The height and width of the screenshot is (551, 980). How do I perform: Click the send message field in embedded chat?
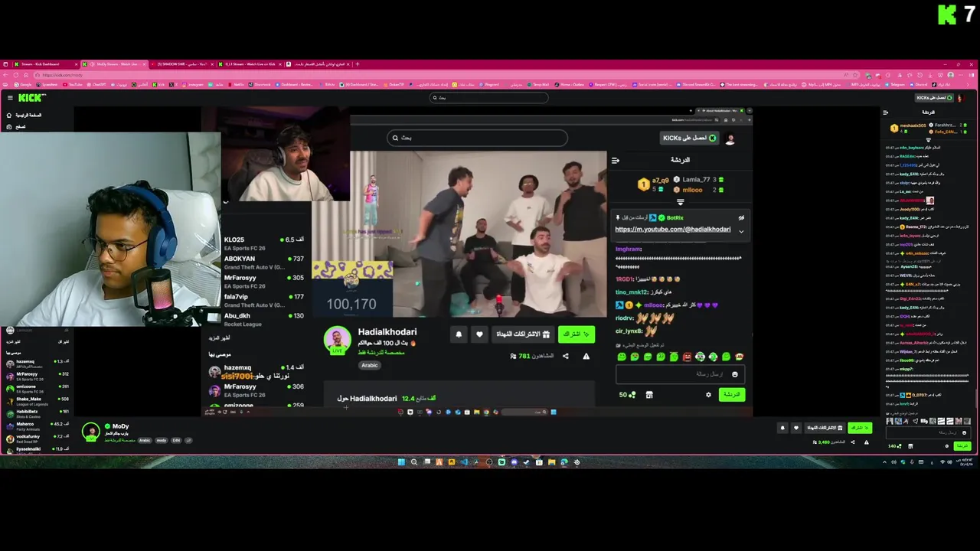[x=679, y=374]
